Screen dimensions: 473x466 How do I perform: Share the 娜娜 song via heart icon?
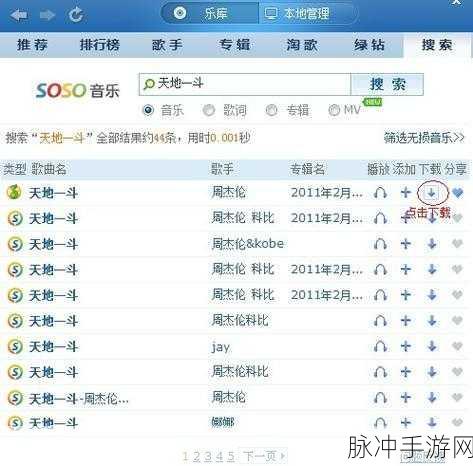457,423
